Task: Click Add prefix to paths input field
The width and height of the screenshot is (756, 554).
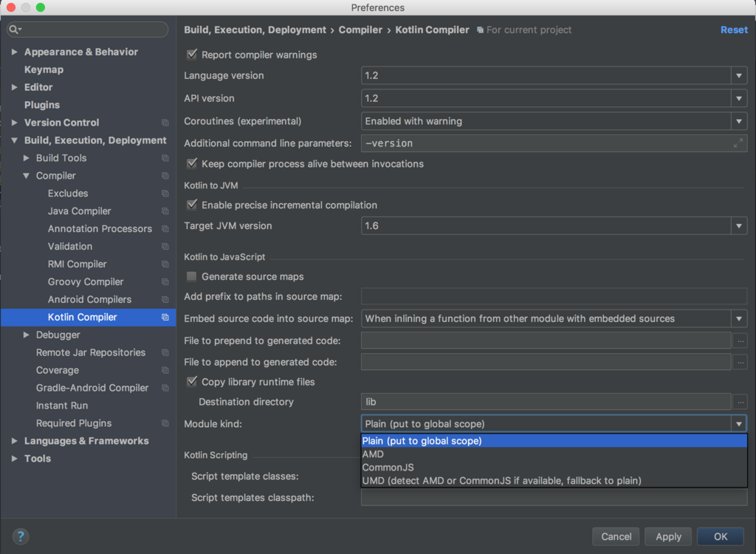Action: [554, 296]
